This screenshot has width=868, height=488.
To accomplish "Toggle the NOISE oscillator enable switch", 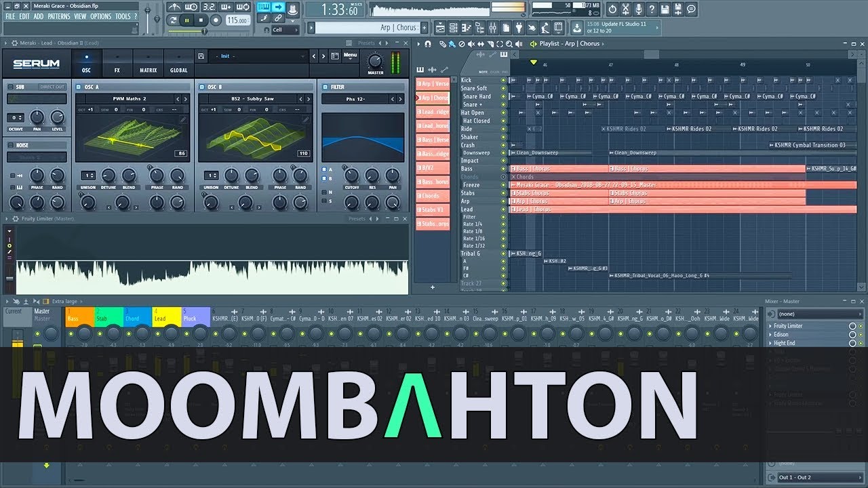I will pos(11,145).
